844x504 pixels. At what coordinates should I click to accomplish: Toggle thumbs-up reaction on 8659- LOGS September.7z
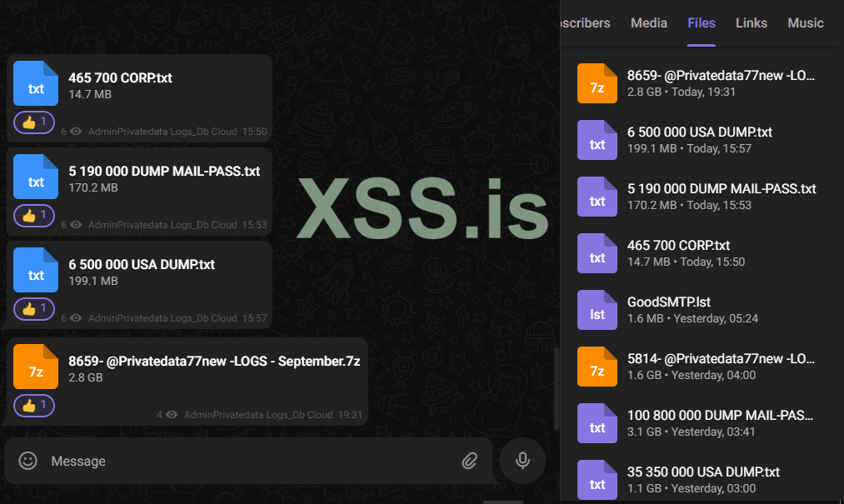tap(34, 406)
